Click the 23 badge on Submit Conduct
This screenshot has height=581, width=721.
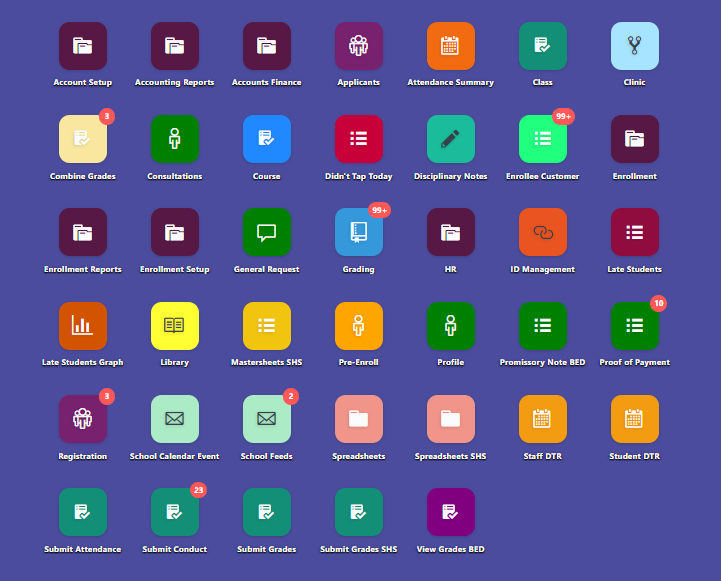click(x=199, y=490)
